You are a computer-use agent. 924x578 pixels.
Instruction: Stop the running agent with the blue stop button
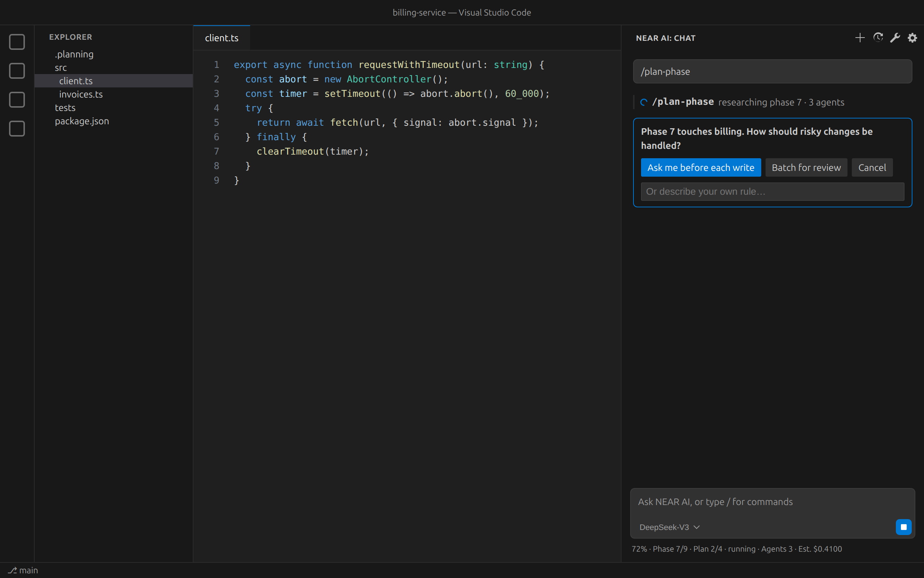point(903,527)
